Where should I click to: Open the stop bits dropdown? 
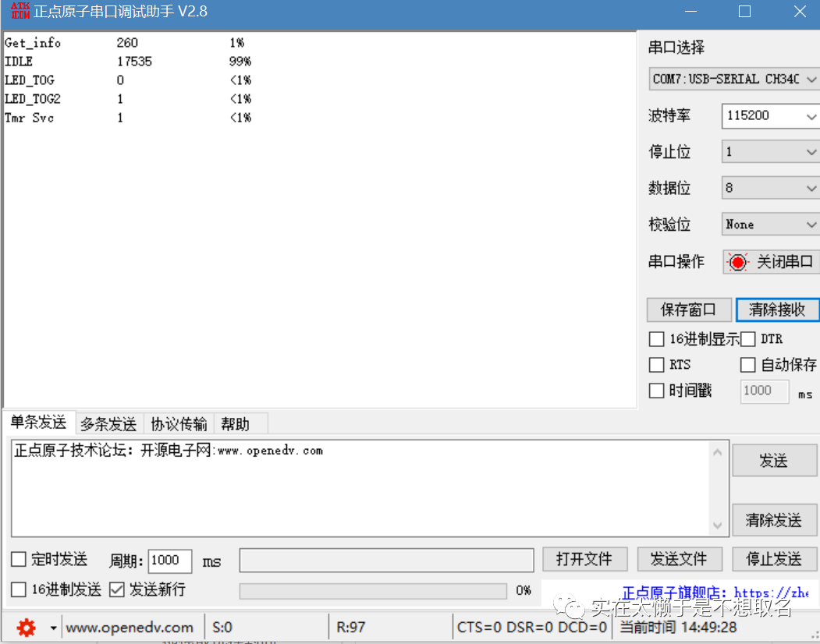pos(770,152)
